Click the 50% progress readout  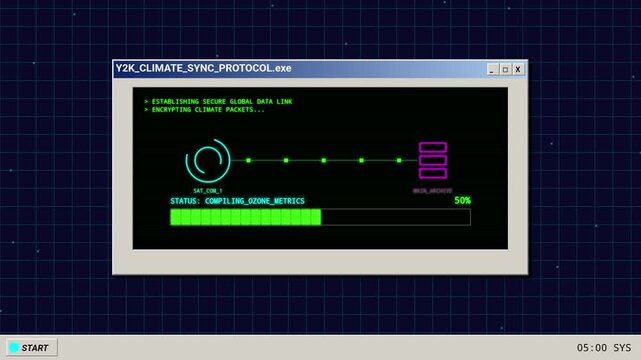point(462,201)
